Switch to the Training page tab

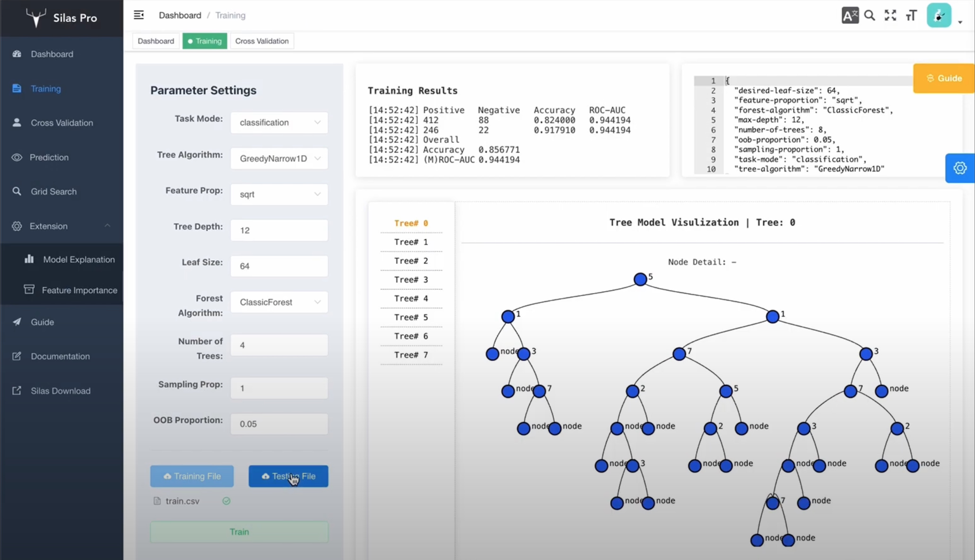[x=205, y=41]
